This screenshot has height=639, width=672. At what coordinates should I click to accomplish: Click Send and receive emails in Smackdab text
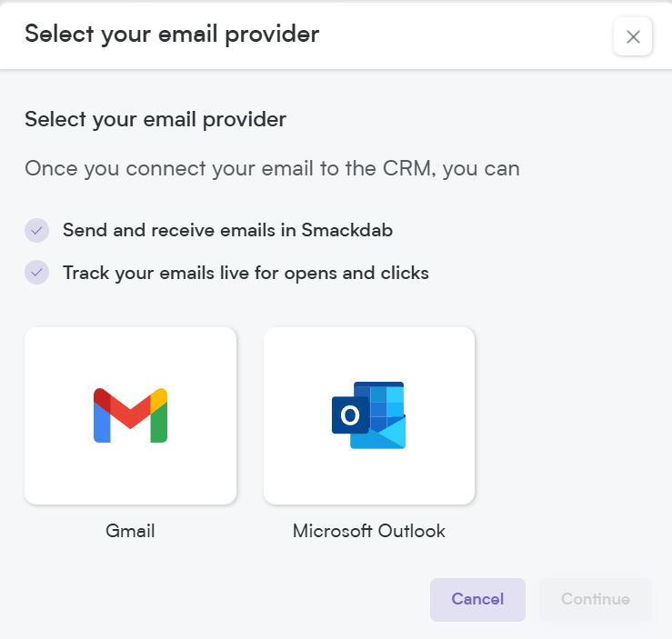[227, 230]
